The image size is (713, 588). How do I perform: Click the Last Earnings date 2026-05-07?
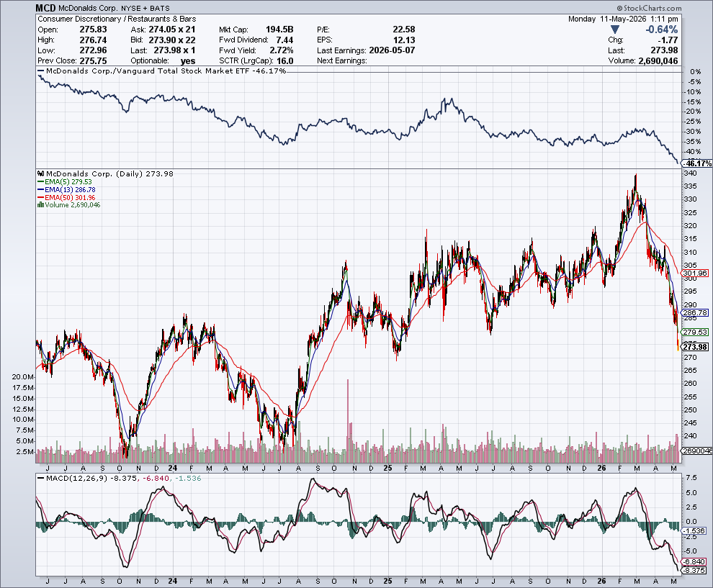click(x=392, y=50)
